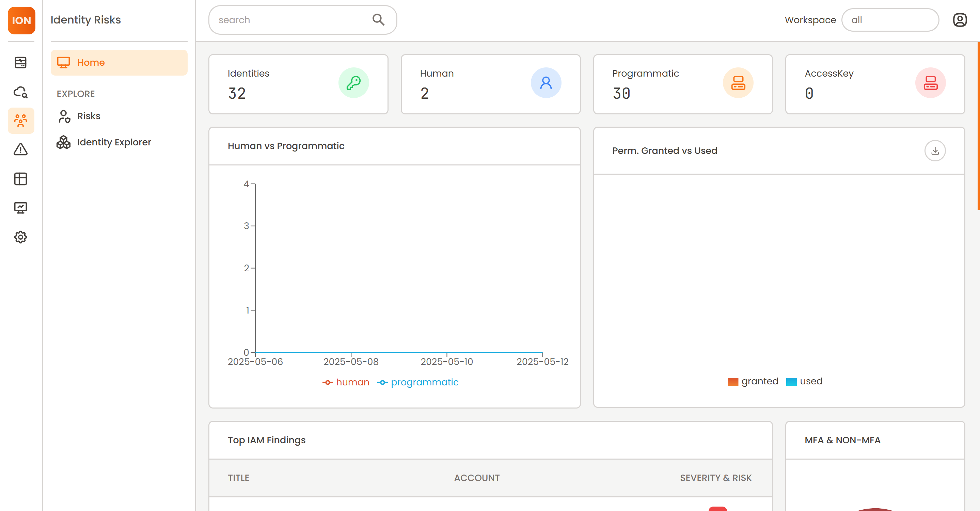Download the Perm. Granted vs Used chart
The image size is (980, 511).
(x=935, y=151)
